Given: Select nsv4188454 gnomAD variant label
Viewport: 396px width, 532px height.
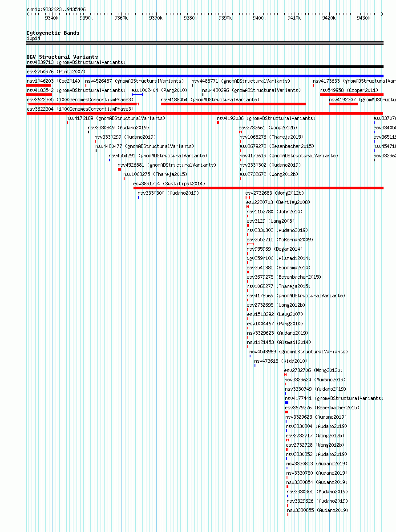Looking at the screenshot, I should [210, 100].
